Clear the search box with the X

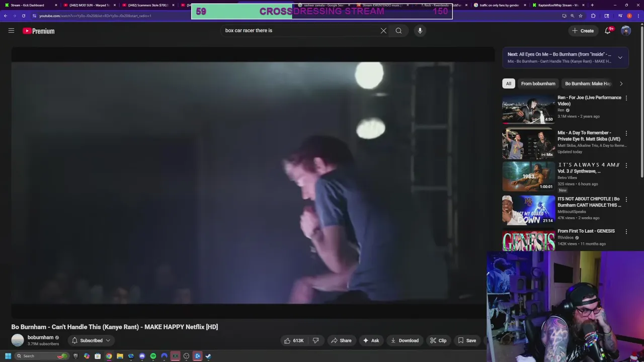click(383, 31)
